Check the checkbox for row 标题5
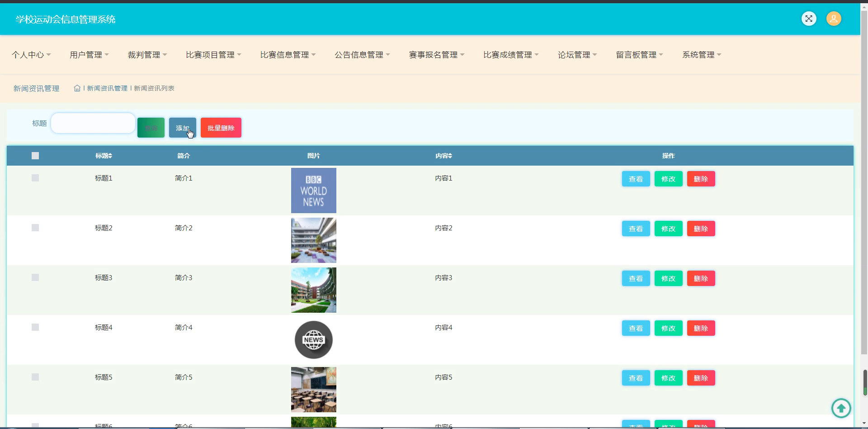Image resolution: width=868 pixels, height=429 pixels. point(35,377)
